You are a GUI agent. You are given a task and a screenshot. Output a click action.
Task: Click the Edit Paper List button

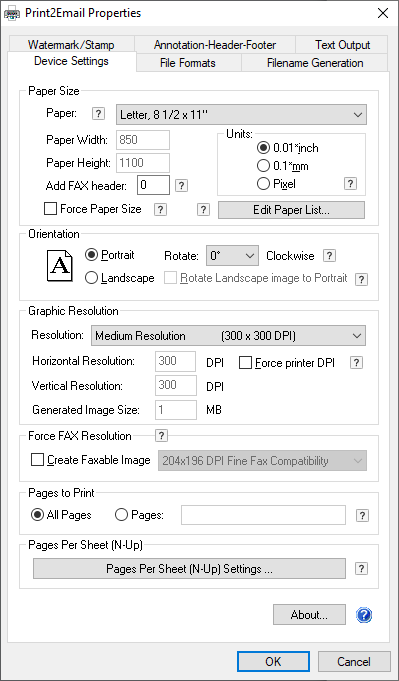click(x=291, y=210)
